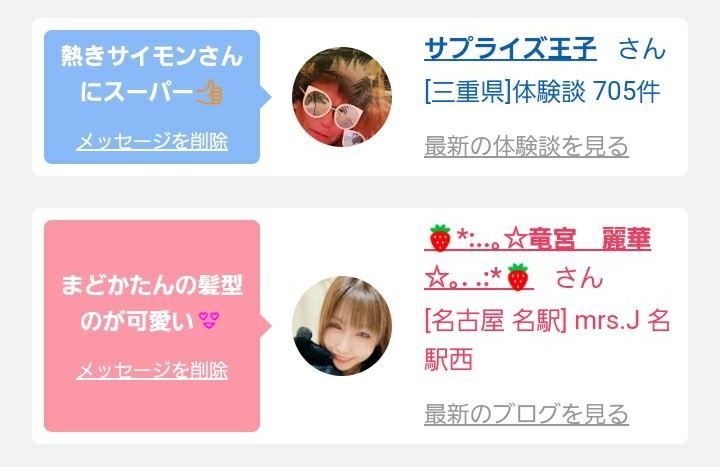This screenshot has height=467, width=720.
Task: Delete message in pink bubble
Action: tap(152, 371)
